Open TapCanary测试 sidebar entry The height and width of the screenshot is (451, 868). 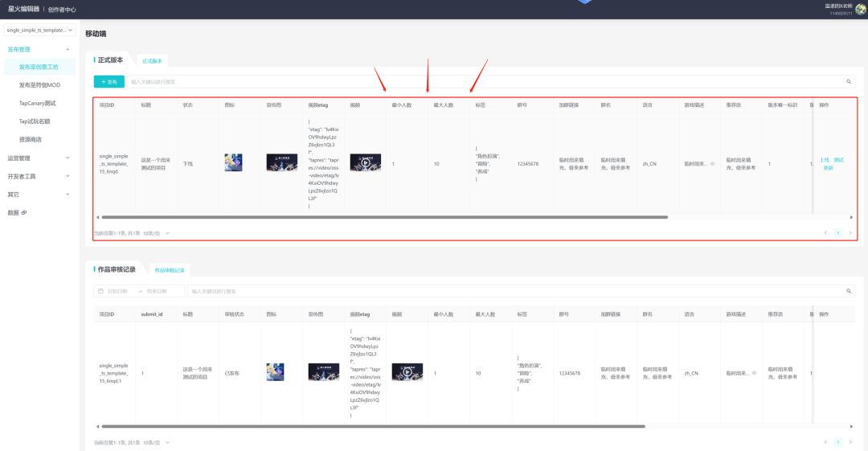37,103
